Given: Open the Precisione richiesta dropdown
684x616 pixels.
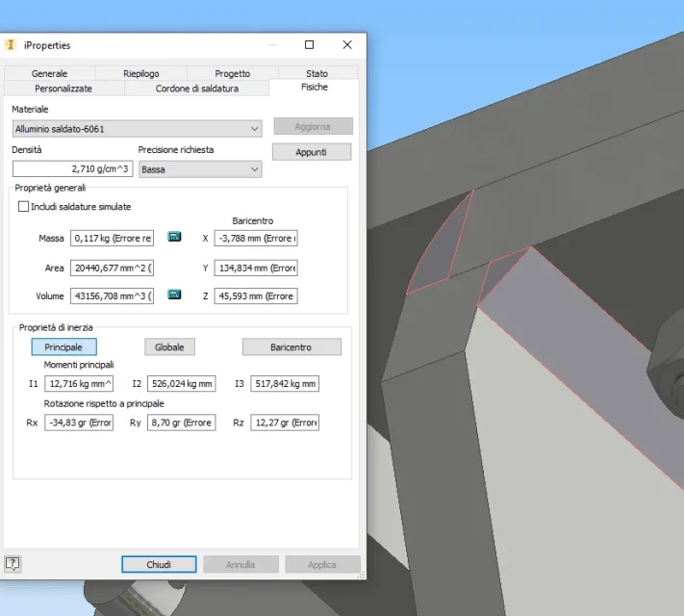Looking at the screenshot, I should [200, 169].
